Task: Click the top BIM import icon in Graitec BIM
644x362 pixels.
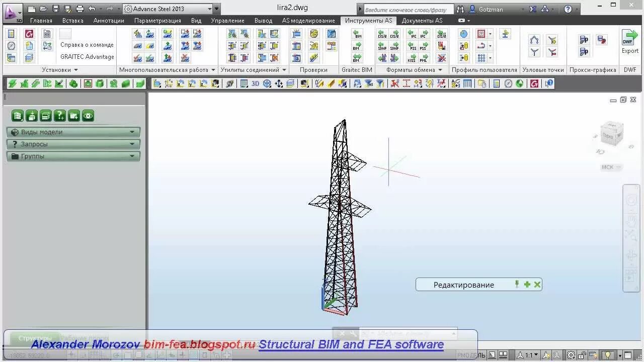Action: click(x=357, y=34)
